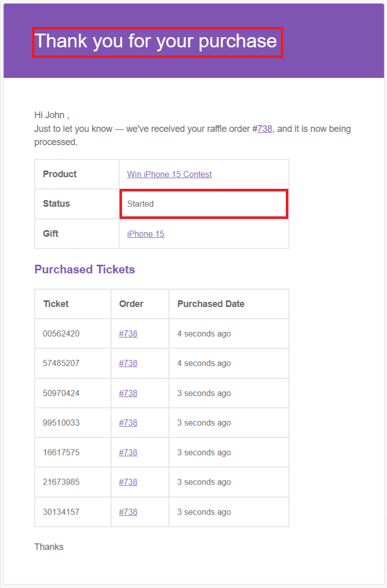Click the Product row label

pyautogui.click(x=59, y=174)
